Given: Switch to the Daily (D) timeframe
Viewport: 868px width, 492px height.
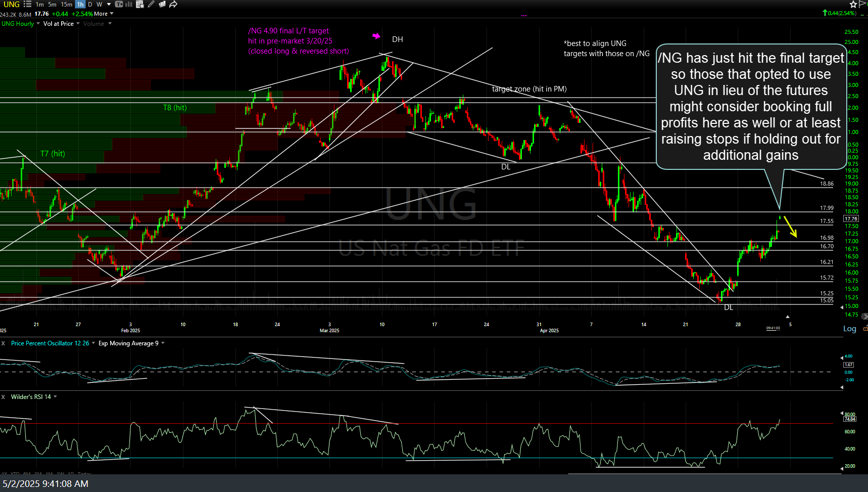Looking at the screenshot, I should click(x=90, y=4).
